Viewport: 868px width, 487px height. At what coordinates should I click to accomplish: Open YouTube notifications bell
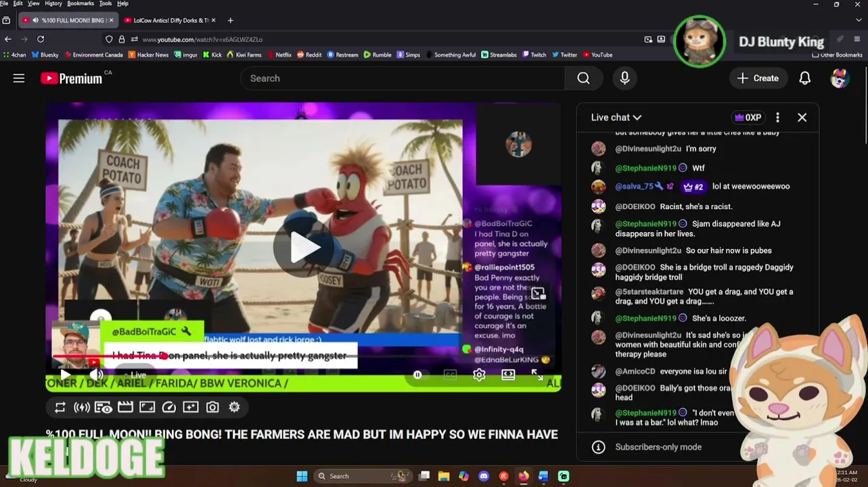[x=804, y=78]
